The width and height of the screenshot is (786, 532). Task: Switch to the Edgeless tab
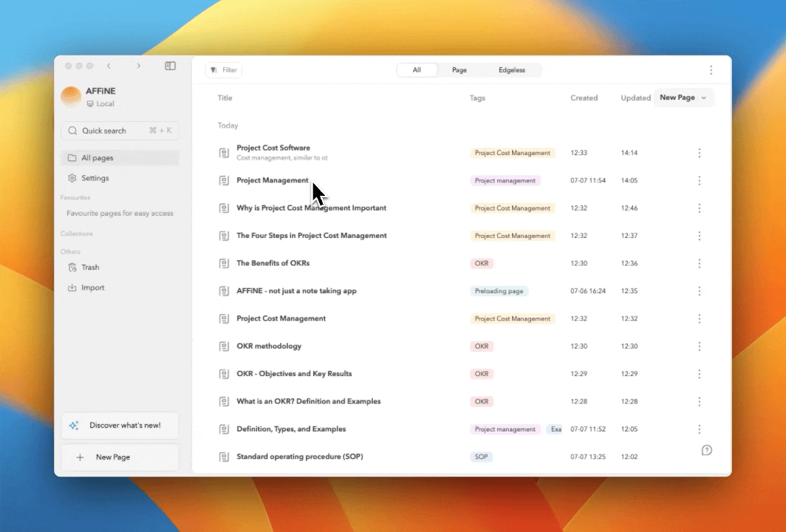512,70
